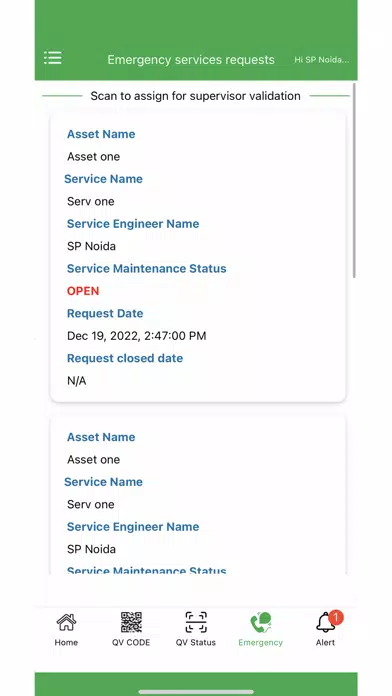
Task: Open the QV CODE QR icon
Action: (131, 622)
